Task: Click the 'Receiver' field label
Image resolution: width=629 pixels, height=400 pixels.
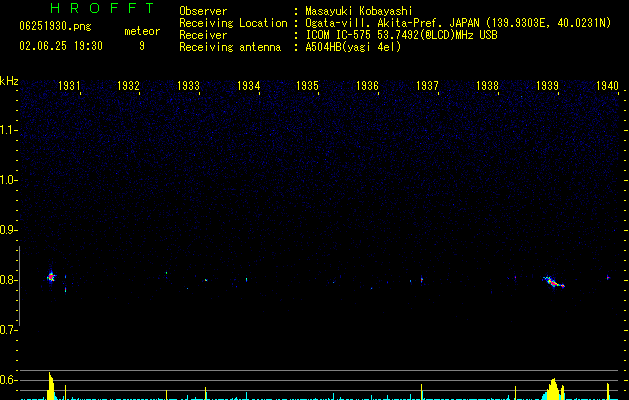Action: click(x=203, y=35)
